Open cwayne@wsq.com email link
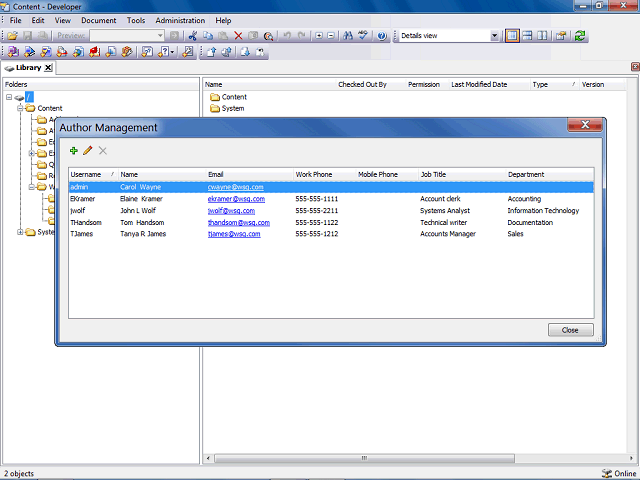The height and width of the screenshot is (480, 640). coord(236,187)
